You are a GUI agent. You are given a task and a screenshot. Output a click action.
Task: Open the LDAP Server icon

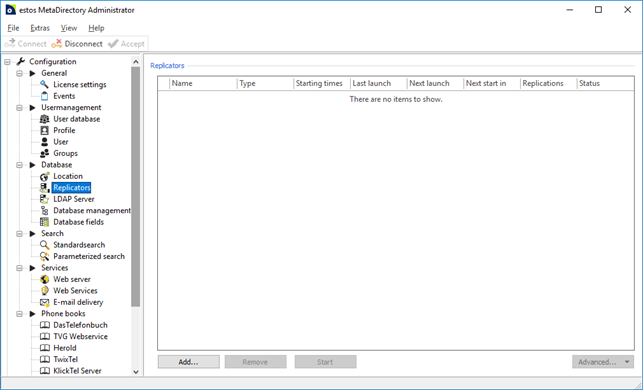(x=44, y=199)
